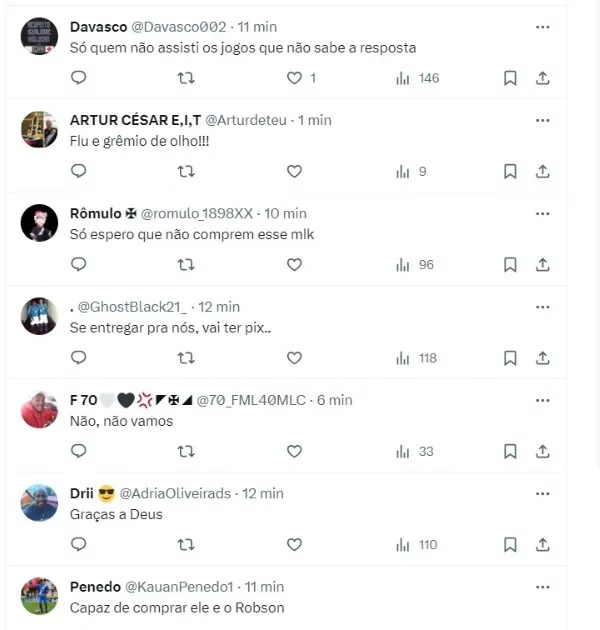This screenshot has height=630, width=600.
Task: Visit @Arturdeteu profile handle link
Action: click(246, 120)
